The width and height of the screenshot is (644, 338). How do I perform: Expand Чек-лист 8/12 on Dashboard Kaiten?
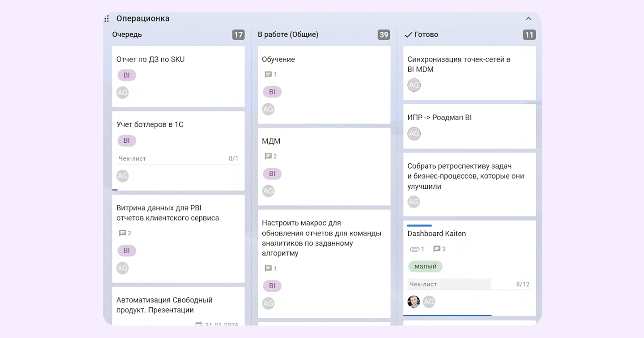coord(469,284)
